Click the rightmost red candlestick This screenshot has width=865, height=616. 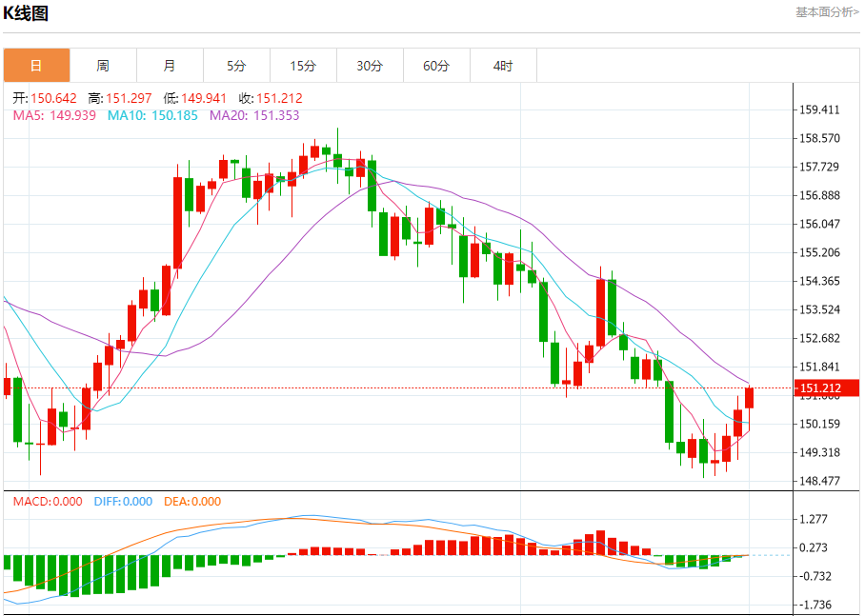pos(750,397)
